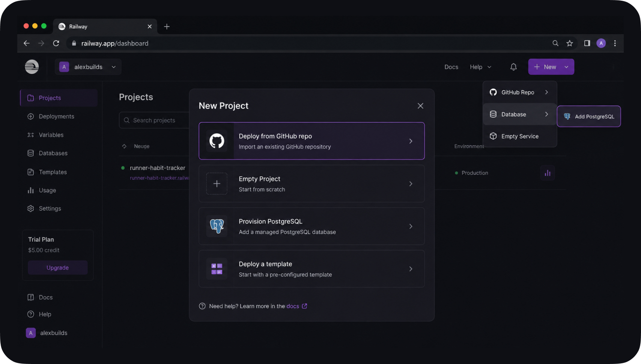Open the docs link in the help footer
This screenshot has width=641, height=364.
(x=296, y=306)
